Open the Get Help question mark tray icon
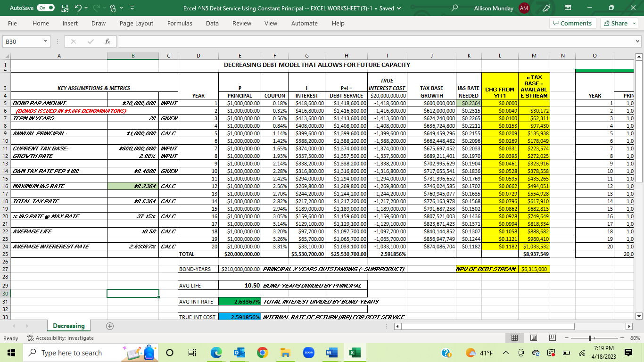Screen dimensions: 644x362 (446, 353)
